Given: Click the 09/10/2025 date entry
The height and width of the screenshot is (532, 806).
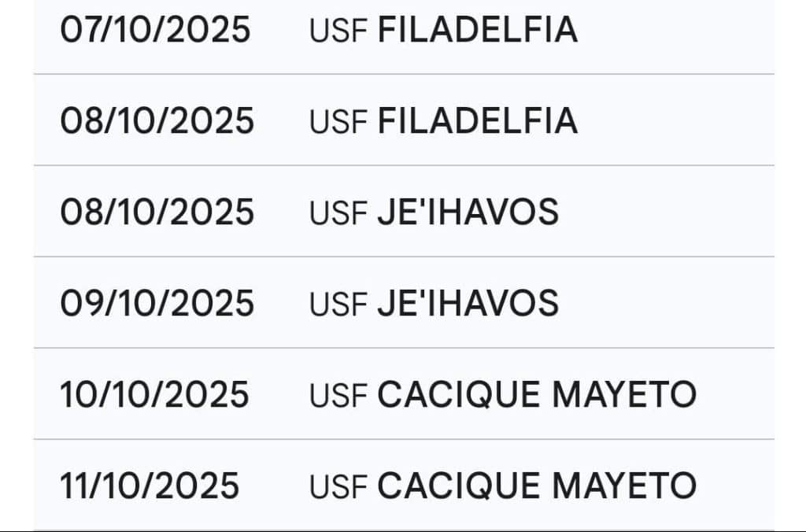Looking at the screenshot, I should 157,304.
